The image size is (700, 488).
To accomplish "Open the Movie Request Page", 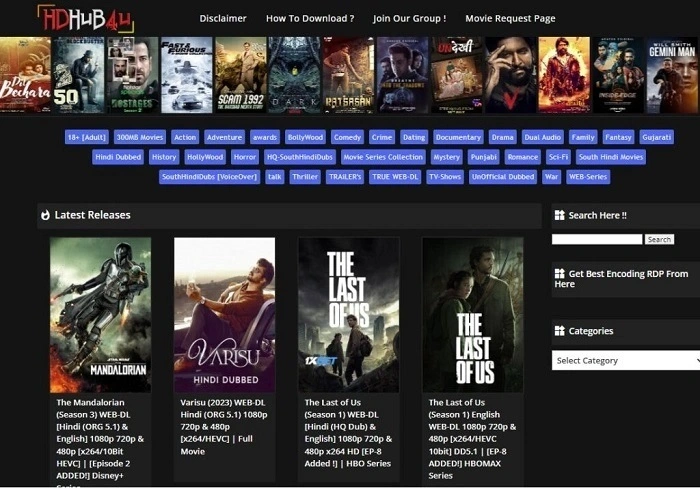I will (x=510, y=18).
